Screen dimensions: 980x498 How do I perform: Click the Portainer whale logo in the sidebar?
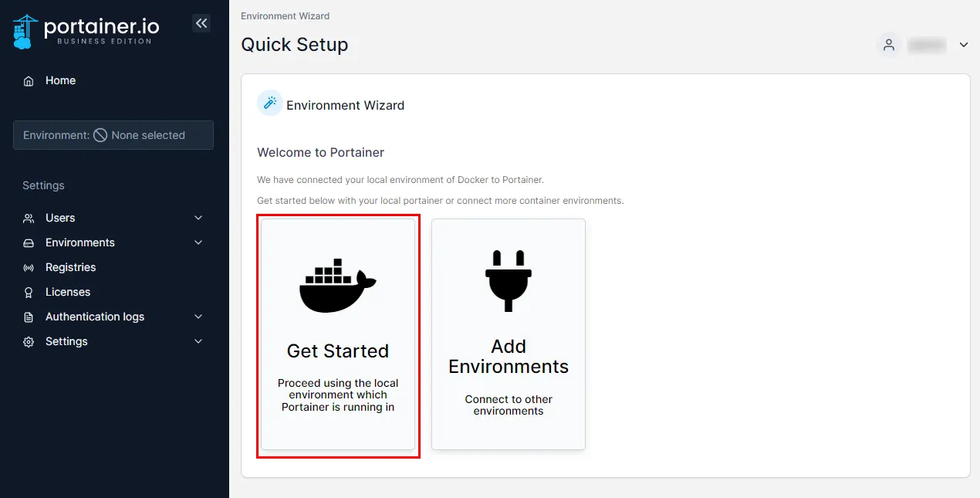[23, 31]
